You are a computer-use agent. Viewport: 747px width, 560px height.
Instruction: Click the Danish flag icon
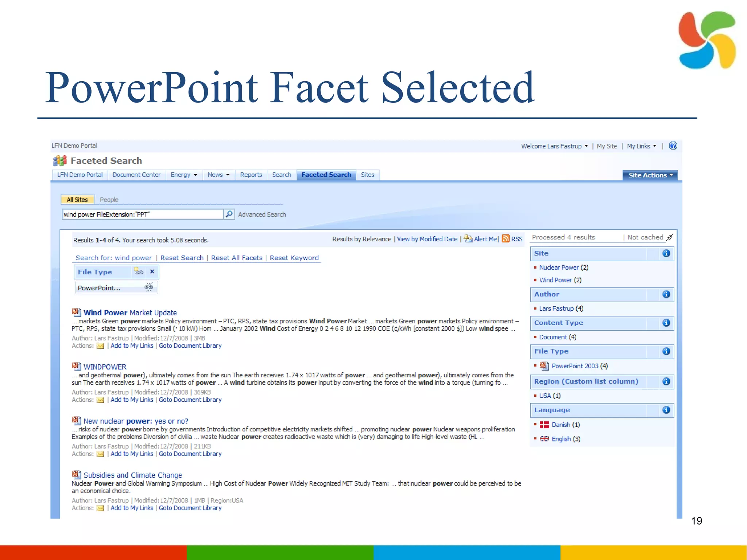(544, 424)
